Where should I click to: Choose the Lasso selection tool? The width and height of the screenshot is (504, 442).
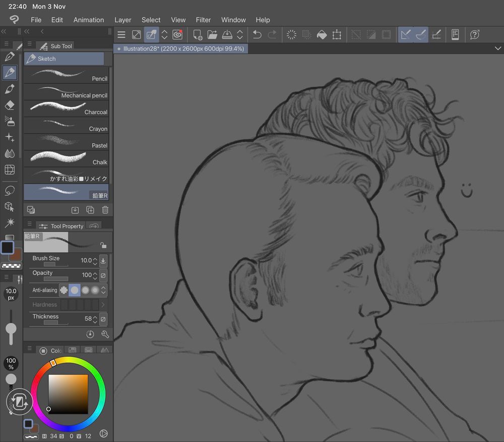pos(10,190)
